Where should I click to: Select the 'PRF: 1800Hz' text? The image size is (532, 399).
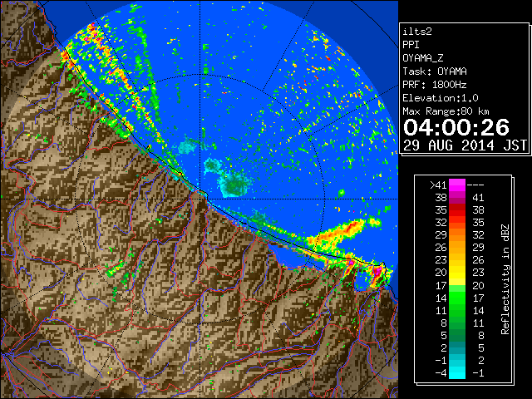click(434, 85)
